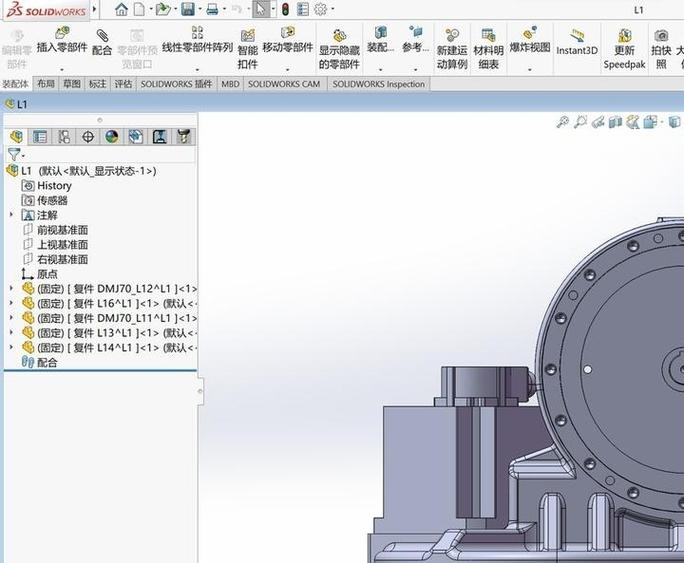Screen dimensions: 684x563
Task: Save the assembly with the Save icon
Action: point(188,9)
